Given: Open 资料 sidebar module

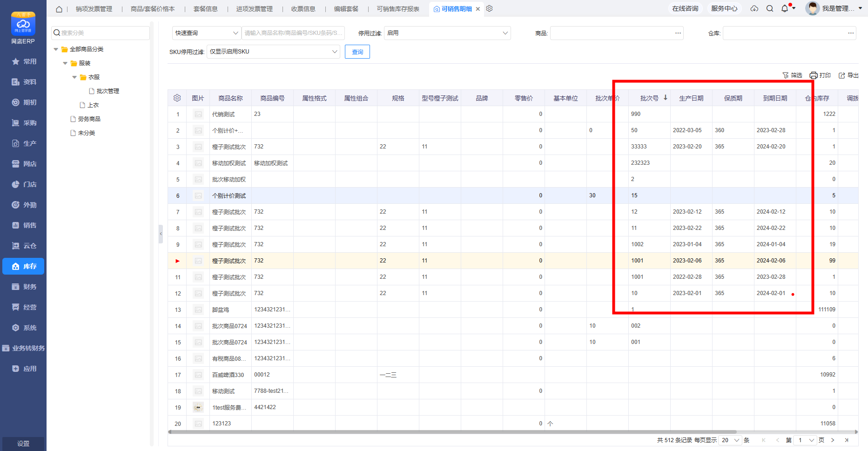Looking at the screenshot, I should 23,82.
